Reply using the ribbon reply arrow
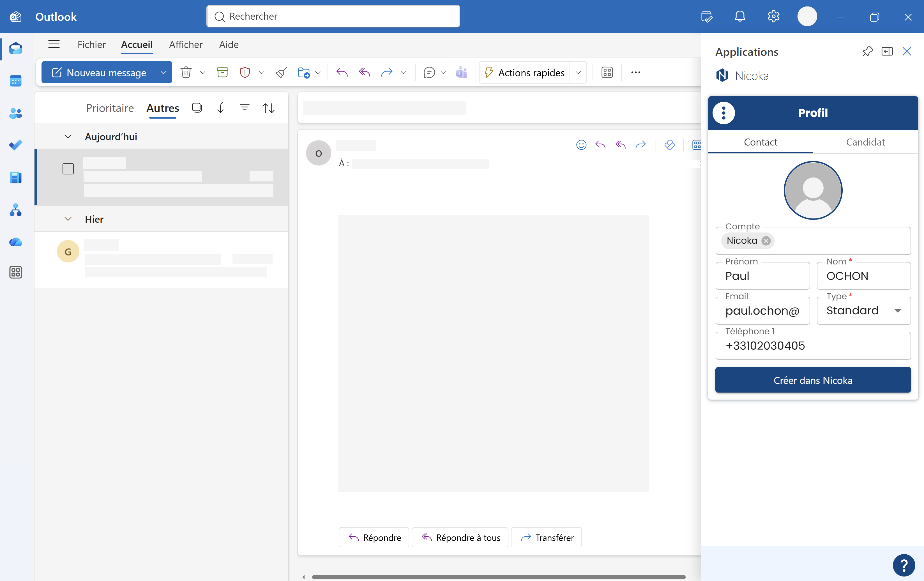 click(x=342, y=73)
